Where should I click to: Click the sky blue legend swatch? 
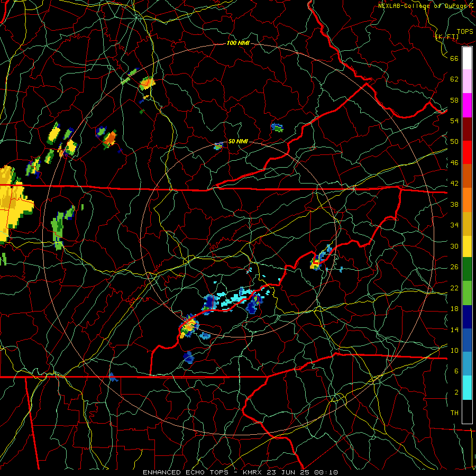(467, 364)
